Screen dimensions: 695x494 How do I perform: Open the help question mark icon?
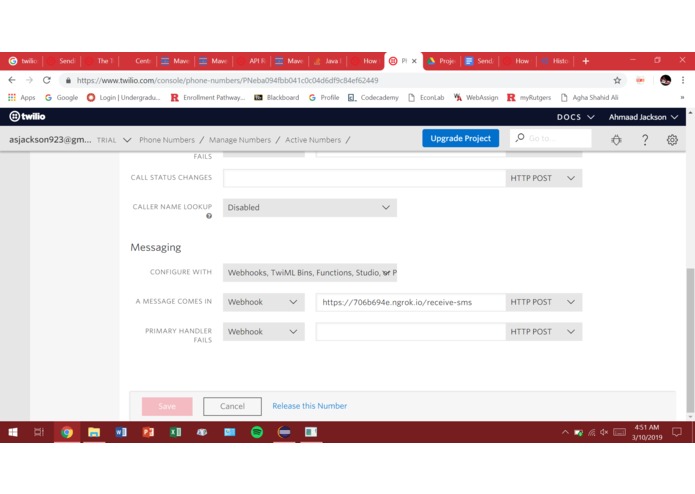pyautogui.click(x=645, y=140)
